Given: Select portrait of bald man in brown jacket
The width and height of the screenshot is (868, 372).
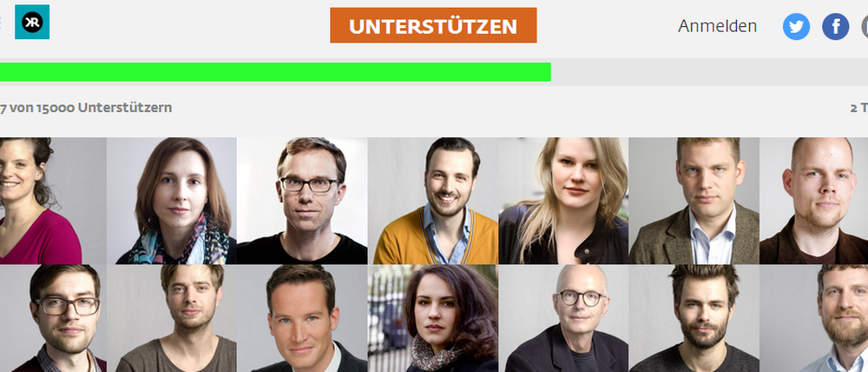Looking at the screenshot, I should 814,201.
